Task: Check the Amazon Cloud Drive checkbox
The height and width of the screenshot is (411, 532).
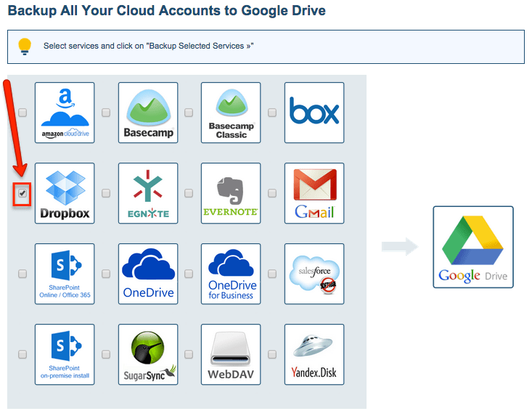Action: 22,113
